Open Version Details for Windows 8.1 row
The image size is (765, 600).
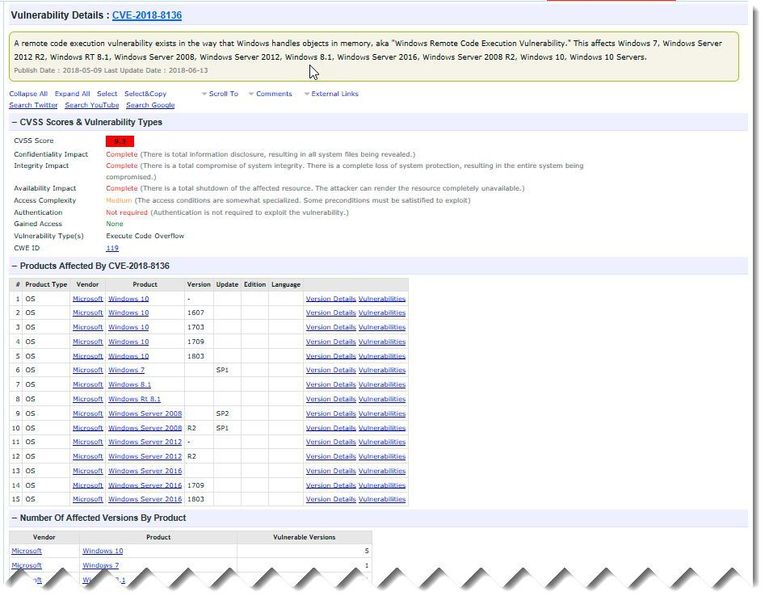(x=331, y=385)
